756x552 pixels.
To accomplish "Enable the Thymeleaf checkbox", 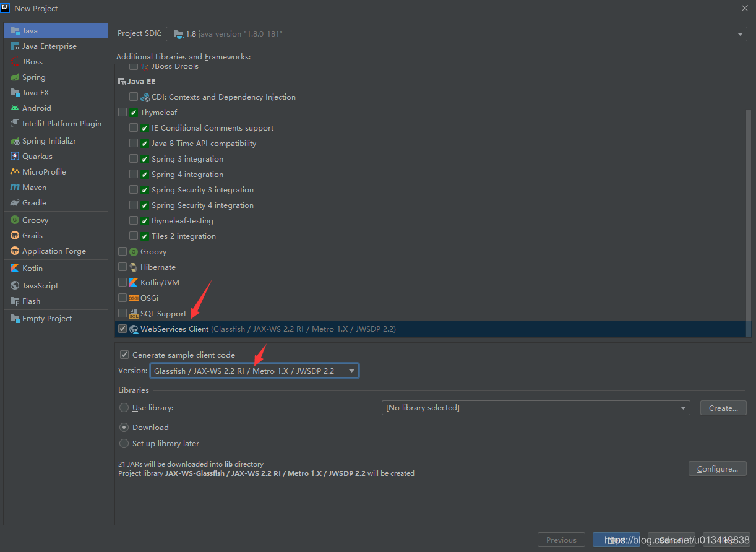I will [x=122, y=112].
